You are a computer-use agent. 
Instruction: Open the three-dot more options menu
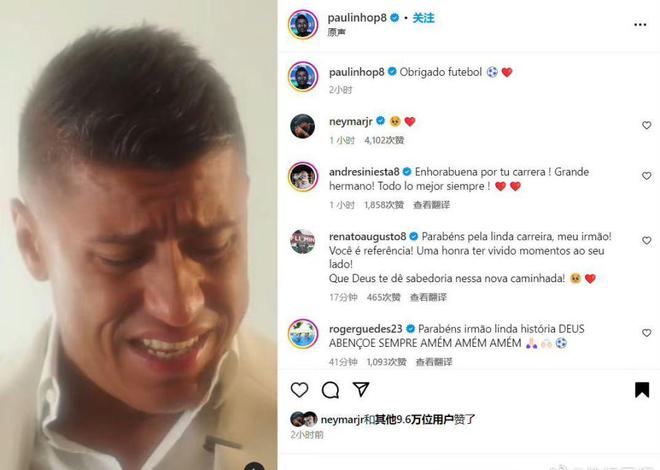pos(640,25)
